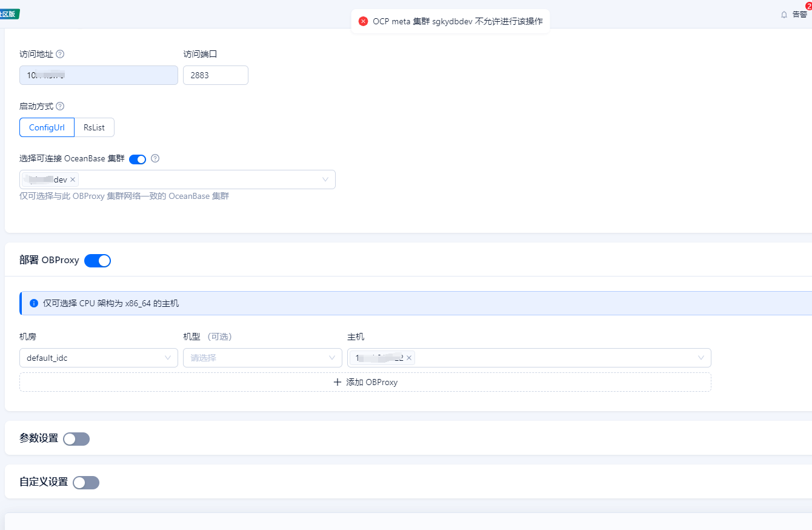Image resolution: width=812 pixels, height=530 pixels.
Task: Click the 添加 OBProxy button
Action: point(365,382)
